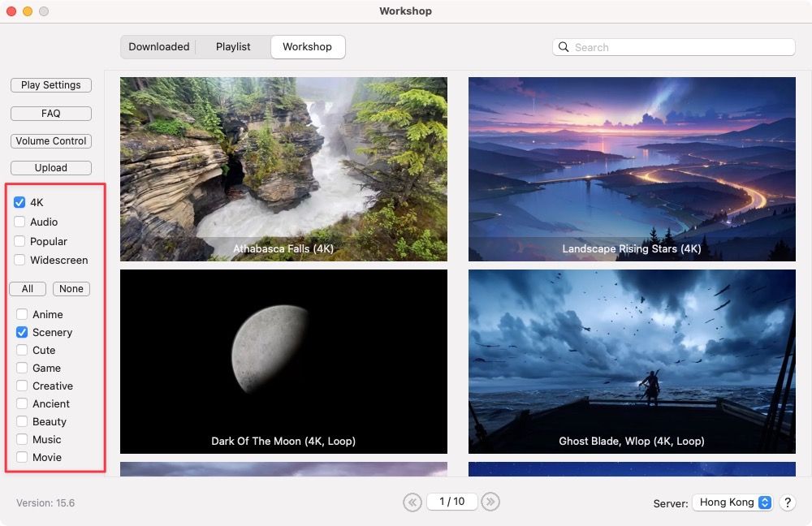Enable the Game category filter
The image size is (812, 526).
click(x=21, y=368)
